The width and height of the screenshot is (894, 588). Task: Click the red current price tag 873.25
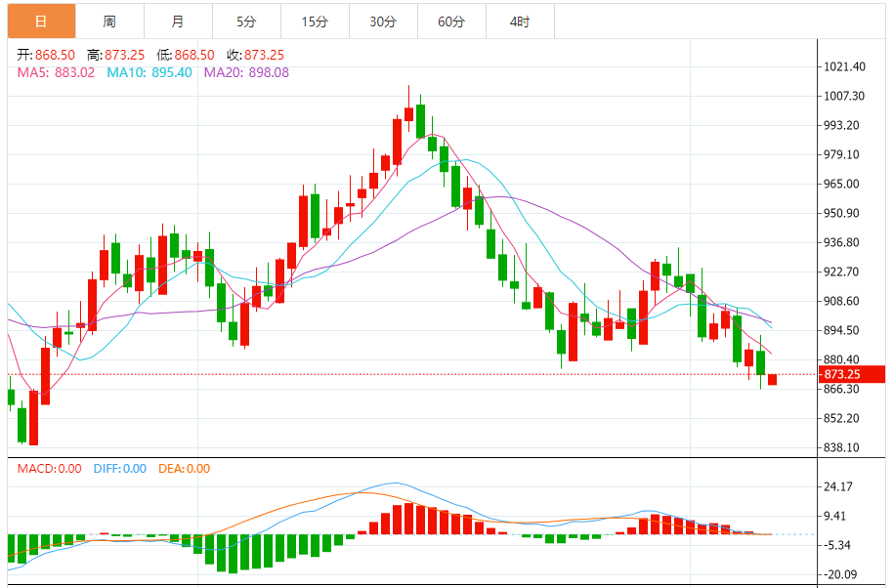pyautogui.click(x=852, y=374)
